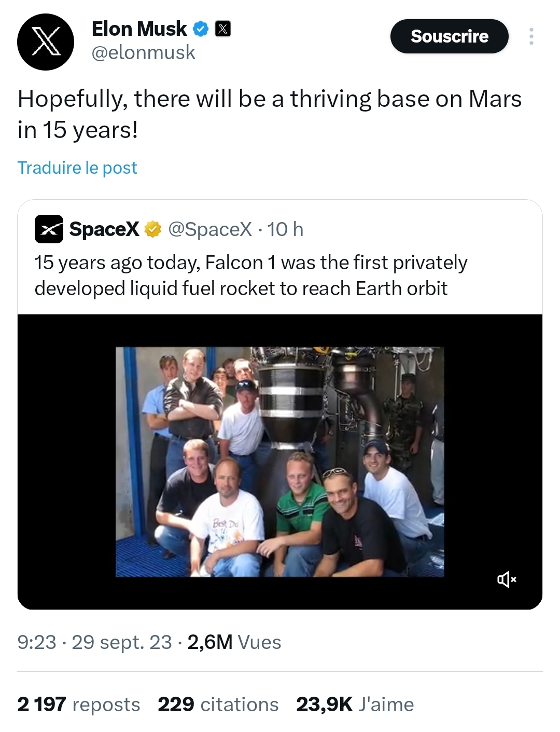The width and height of the screenshot is (560, 732).
Task: Click the Elon Musk display name
Action: click(139, 29)
